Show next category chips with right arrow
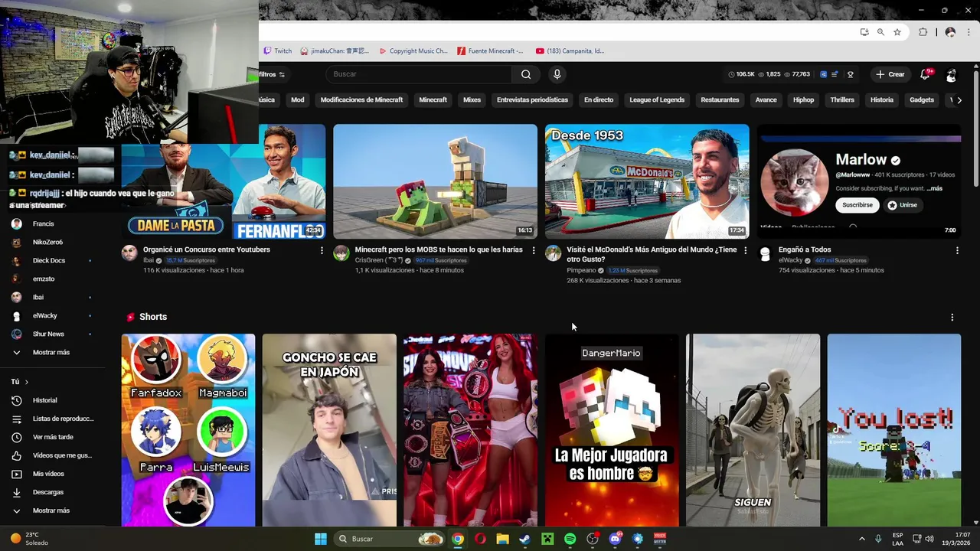This screenshot has width=980, height=551. (x=959, y=100)
